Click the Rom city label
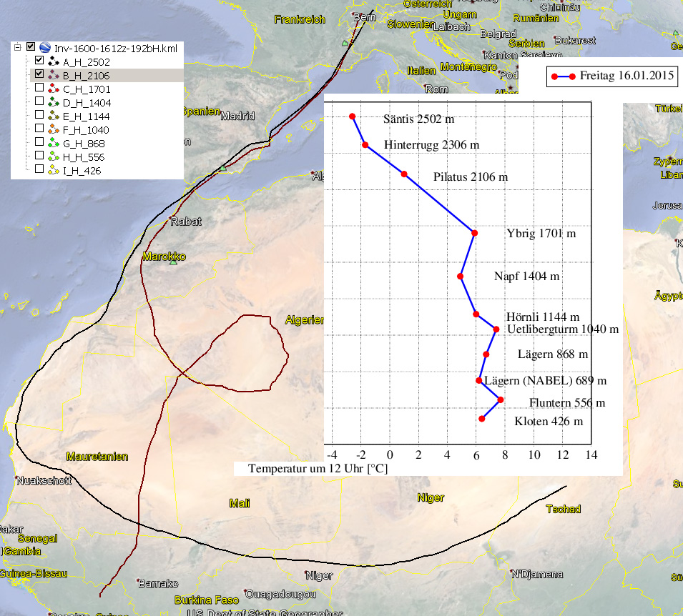Screen dimensions: 683x616 [437, 89]
